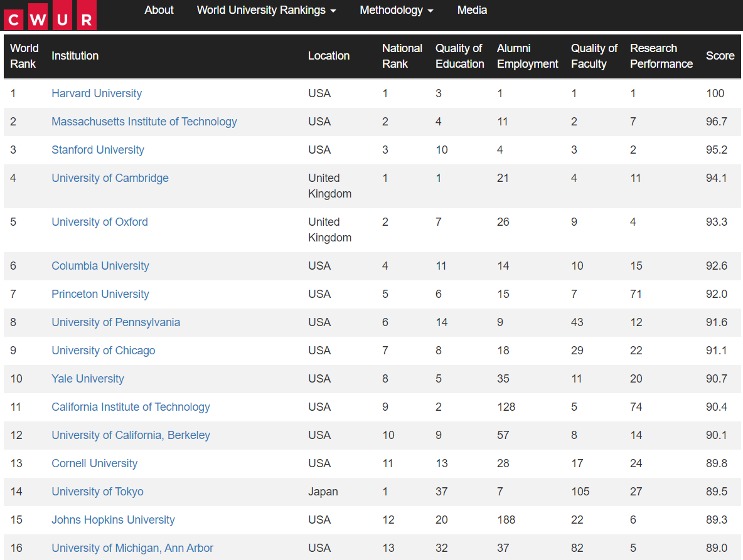Go to the Media page
This screenshot has width=743, height=560.
tap(472, 10)
